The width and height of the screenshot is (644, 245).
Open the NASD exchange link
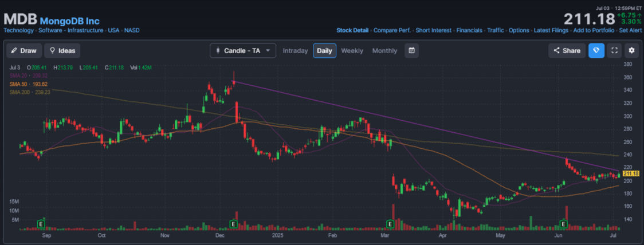(x=132, y=30)
